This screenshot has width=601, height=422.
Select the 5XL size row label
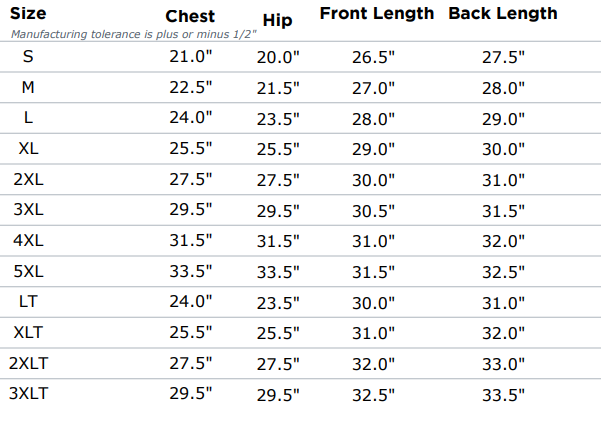(28, 271)
